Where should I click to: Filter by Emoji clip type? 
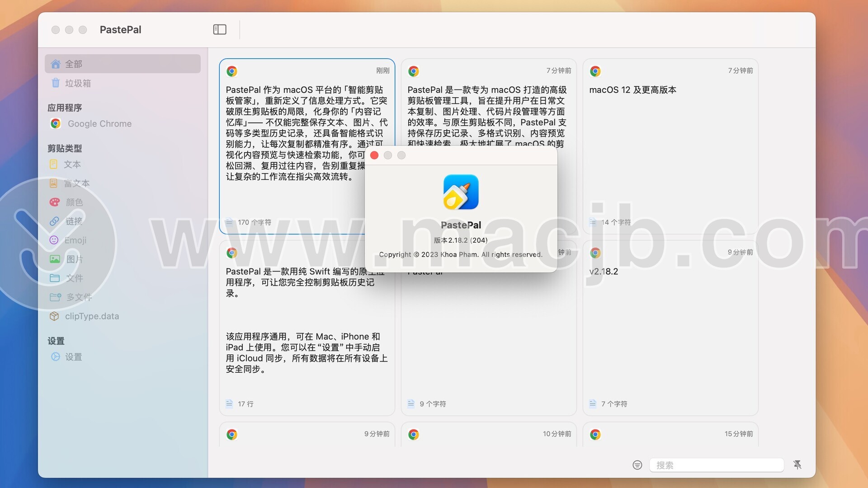click(123, 240)
